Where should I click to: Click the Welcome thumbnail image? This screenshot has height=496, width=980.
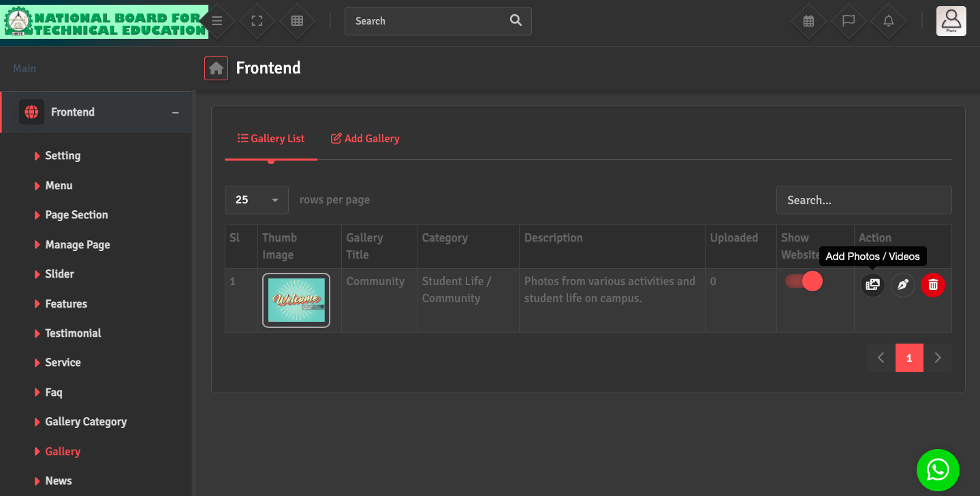[x=296, y=300]
